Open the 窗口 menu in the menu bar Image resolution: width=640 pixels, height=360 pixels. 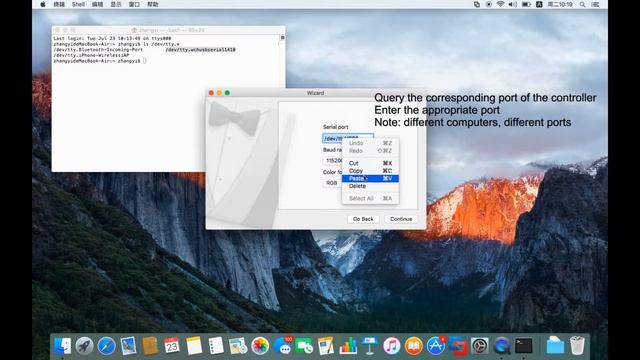coord(134,4)
